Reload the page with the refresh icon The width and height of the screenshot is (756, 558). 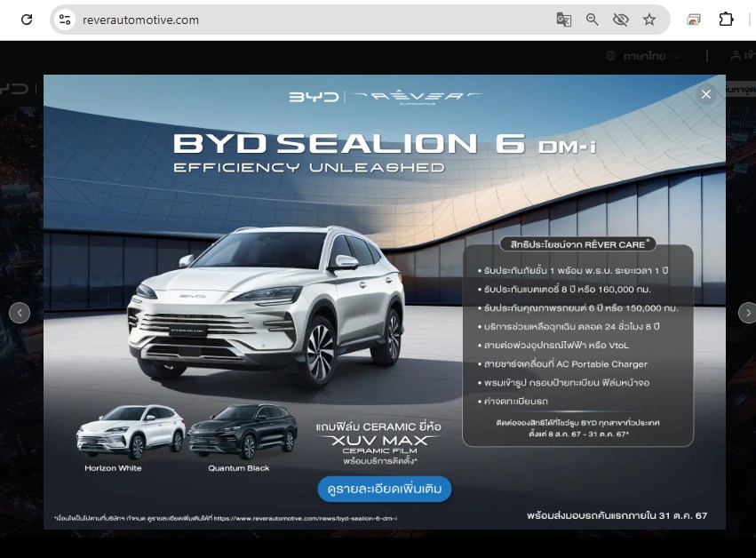27,20
